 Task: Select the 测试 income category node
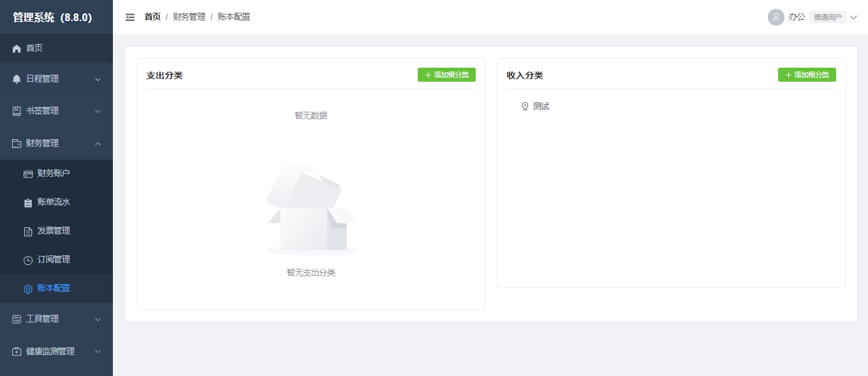click(541, 107)
